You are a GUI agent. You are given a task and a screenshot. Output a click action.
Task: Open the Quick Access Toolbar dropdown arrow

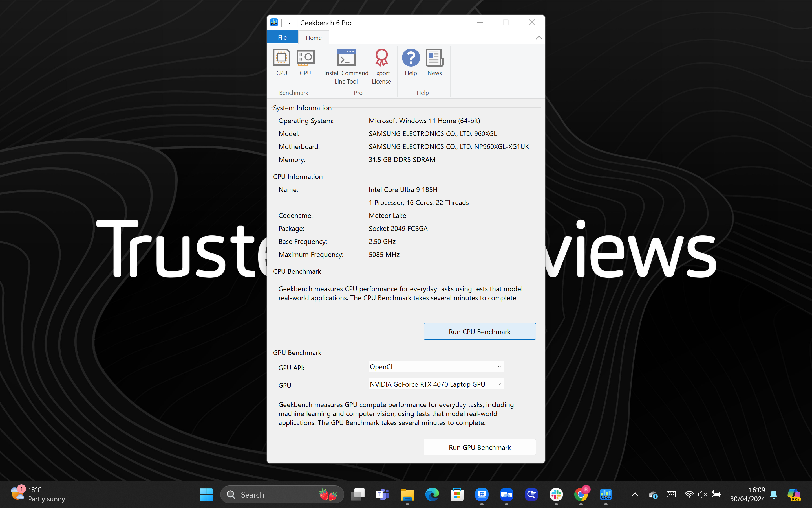pos(289,23)
